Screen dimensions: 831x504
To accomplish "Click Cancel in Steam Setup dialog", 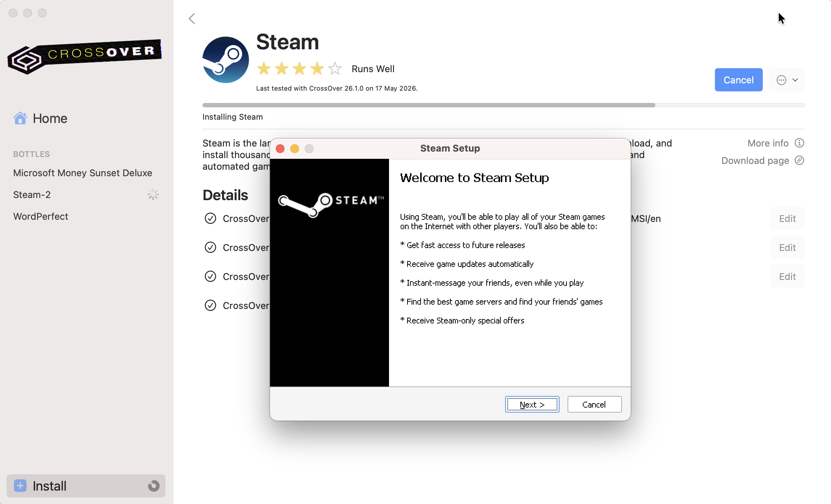I will [x=594, y=404].
